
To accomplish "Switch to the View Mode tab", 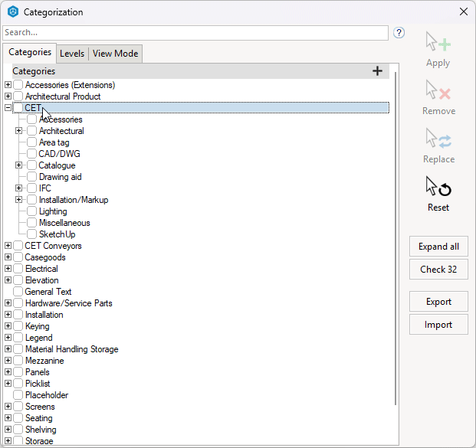I will pos(115,54).
